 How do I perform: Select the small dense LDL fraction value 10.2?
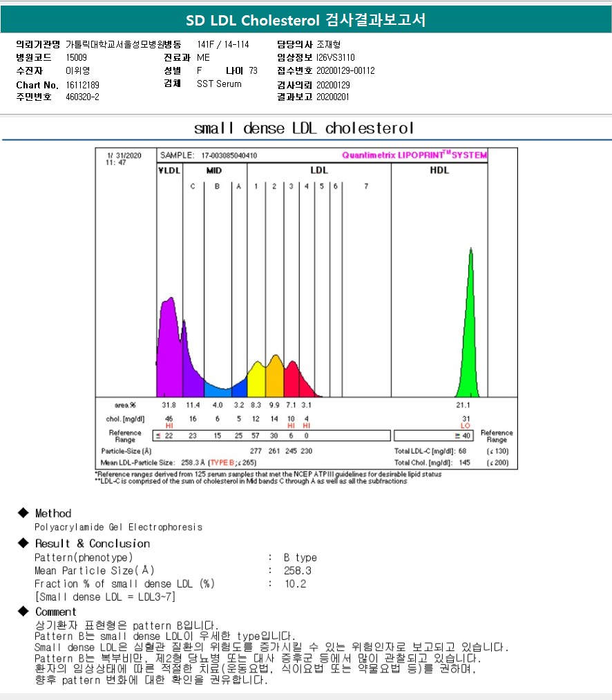tap(295, 583)
